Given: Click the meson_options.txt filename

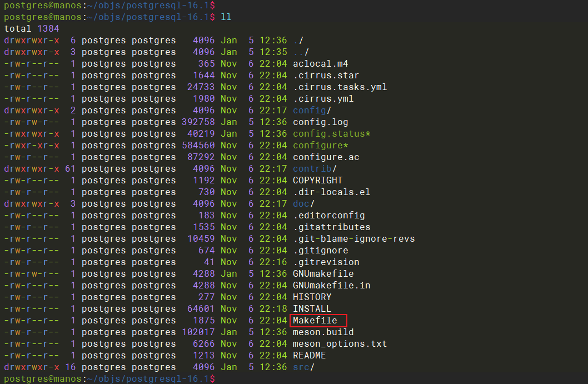Looking at the screenshot, I should click(x=340, y=344).
